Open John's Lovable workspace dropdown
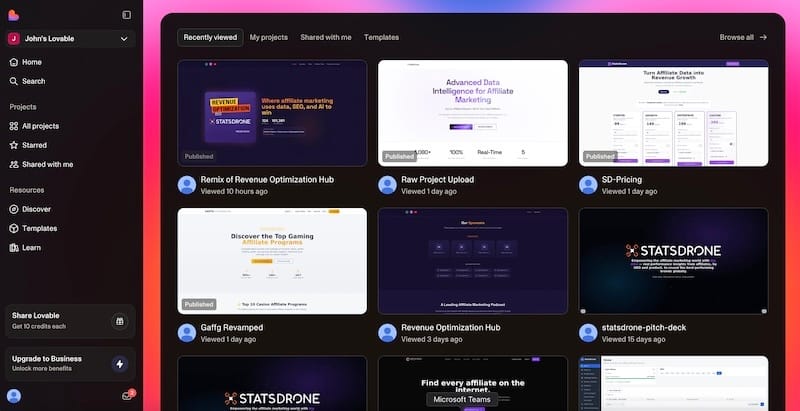 pyautogui.click(x=70, y=39)
